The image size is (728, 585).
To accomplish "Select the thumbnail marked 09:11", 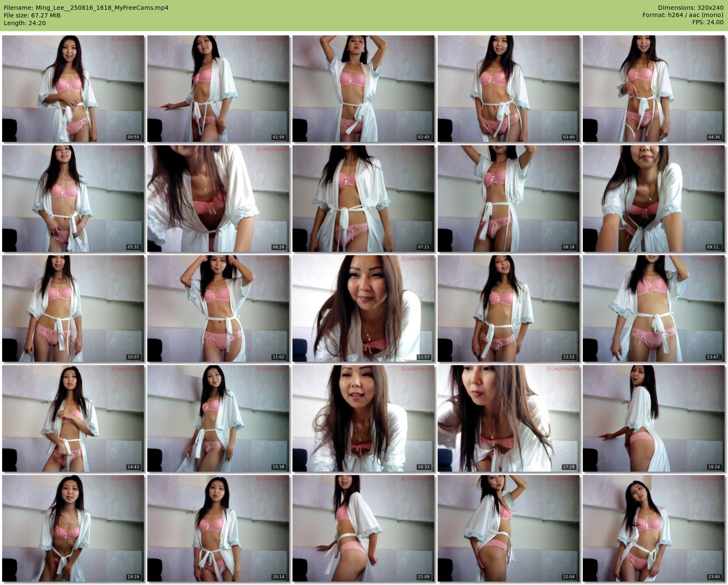I will point(654,199).
